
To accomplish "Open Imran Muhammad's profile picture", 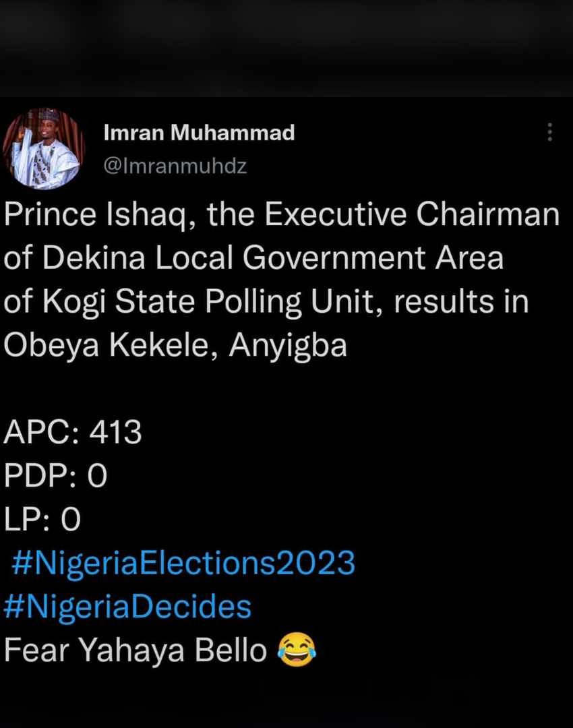I will [x=44, y=149].
